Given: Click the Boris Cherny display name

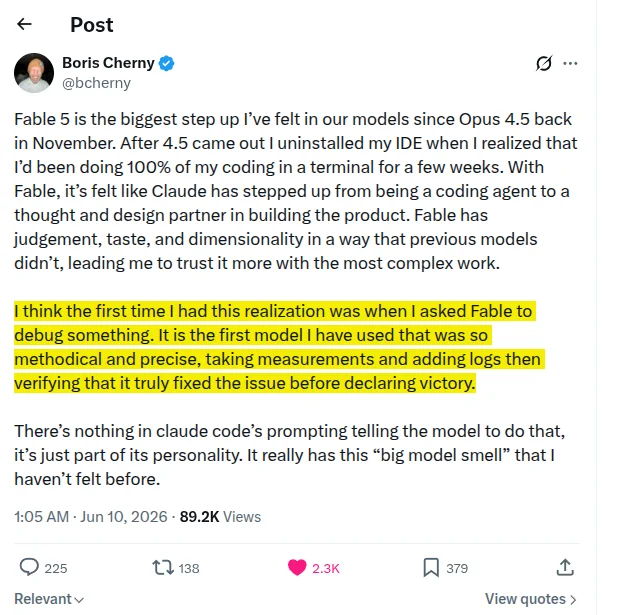Looking at the screenshot, I should click(108, 63).
